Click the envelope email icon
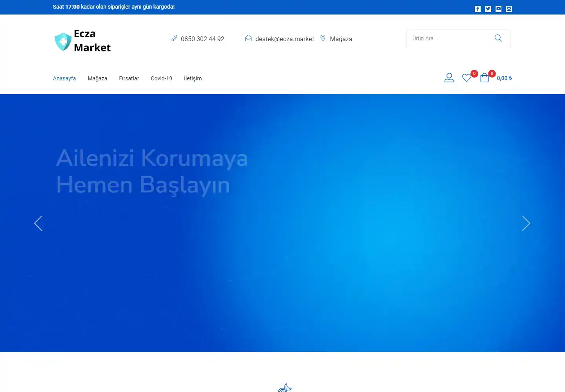Image resolution: width=565 pixels, height=392 pixels. [248, 38]
